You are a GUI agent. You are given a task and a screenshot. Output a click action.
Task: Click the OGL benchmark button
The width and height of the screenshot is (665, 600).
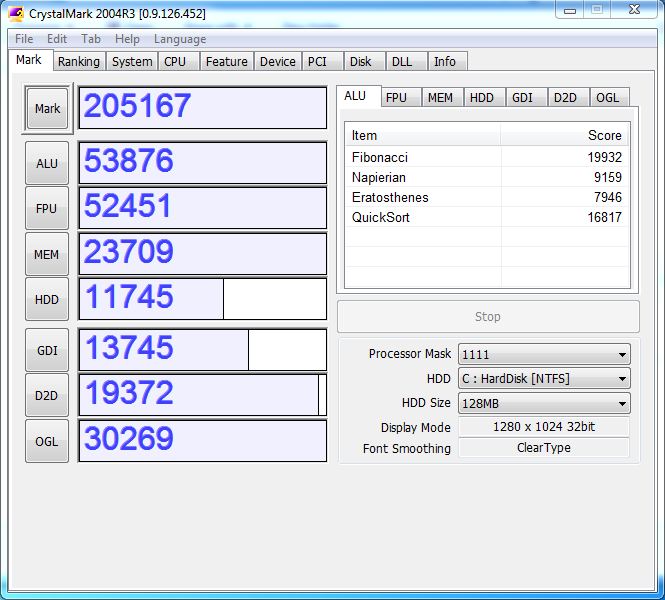pos(47,441)
